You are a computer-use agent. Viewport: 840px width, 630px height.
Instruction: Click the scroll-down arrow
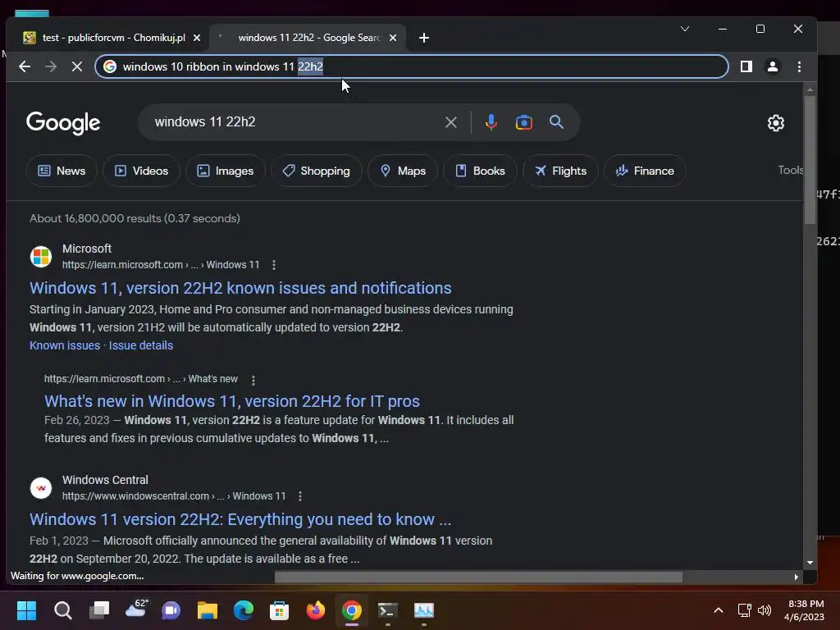(x=810, y=563)
